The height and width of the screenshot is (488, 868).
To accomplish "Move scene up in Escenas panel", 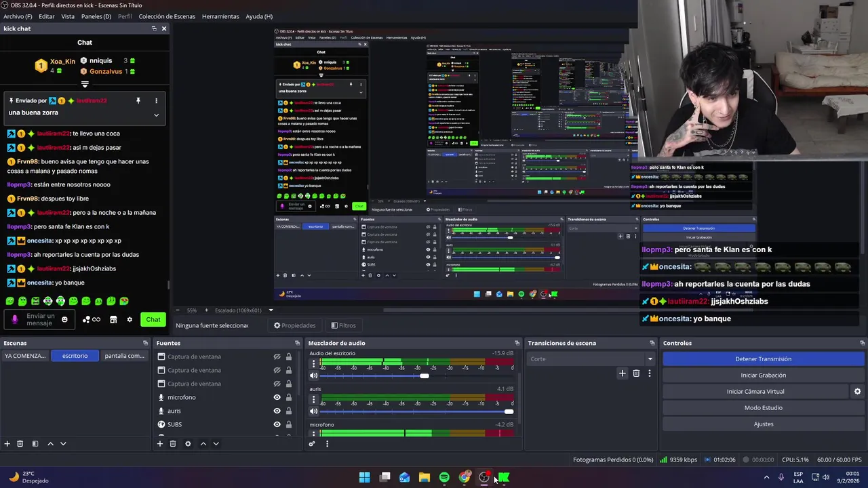I will click(50, 444).
